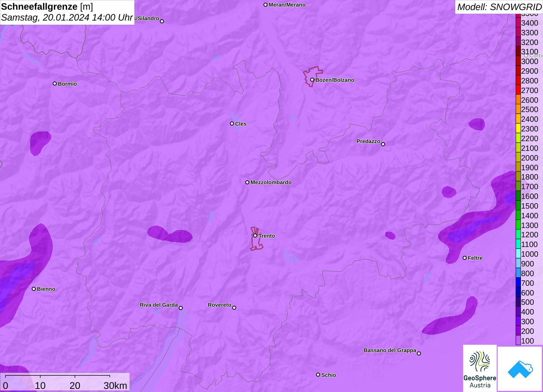This screenshot has width=543, height=392.
Task: Click the Trento city outline
Action: click(256, 239)
